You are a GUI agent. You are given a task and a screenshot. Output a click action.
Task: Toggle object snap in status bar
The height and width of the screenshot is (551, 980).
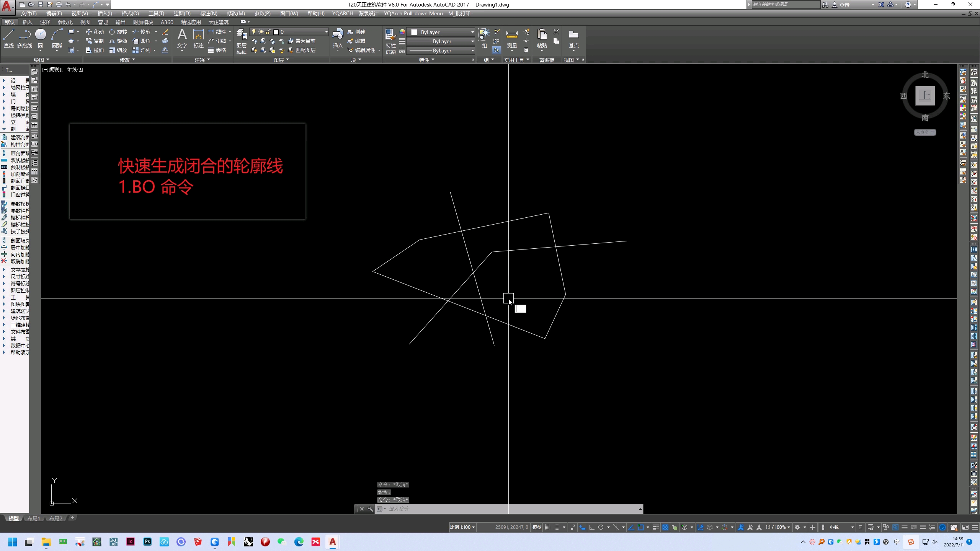[640, 527]
